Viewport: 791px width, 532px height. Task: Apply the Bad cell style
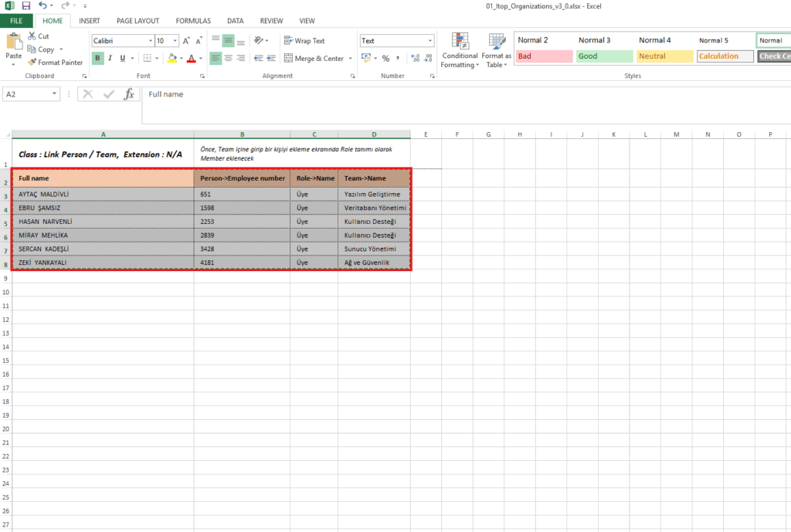[x=545, y=56]
